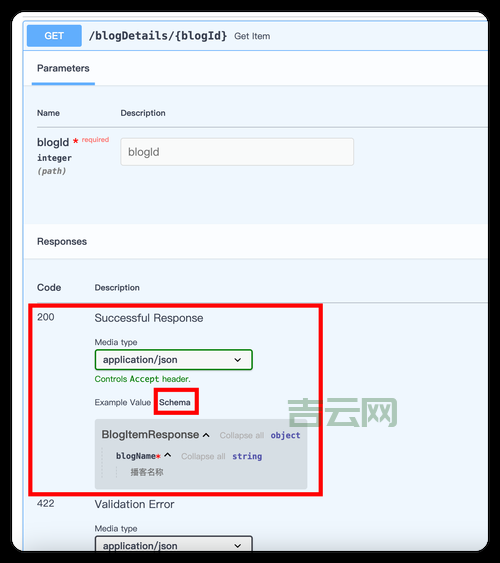Click the 422 response code
500x563 pixels.
click(x=46, y=503)
